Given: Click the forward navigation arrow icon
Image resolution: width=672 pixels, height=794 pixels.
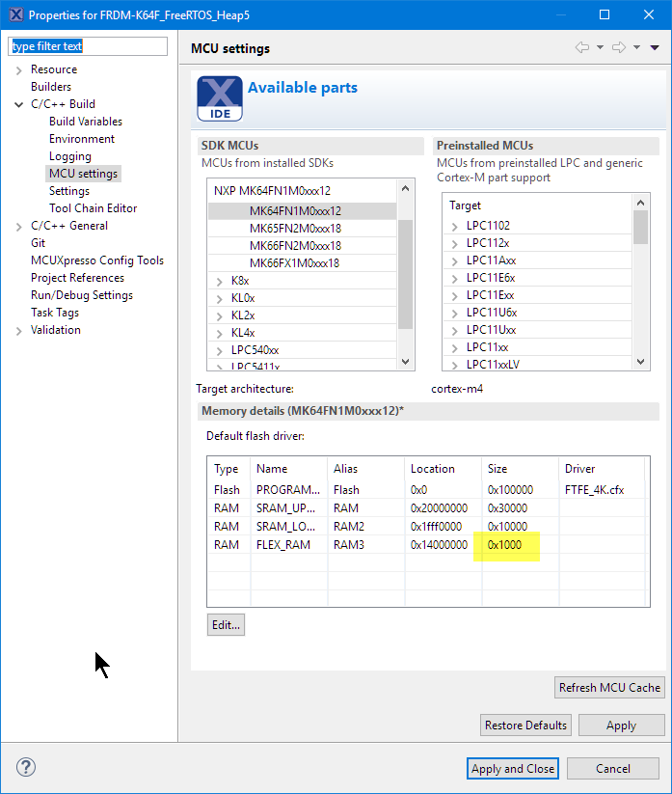Looking at the screenshot, I should click(618, 47).
